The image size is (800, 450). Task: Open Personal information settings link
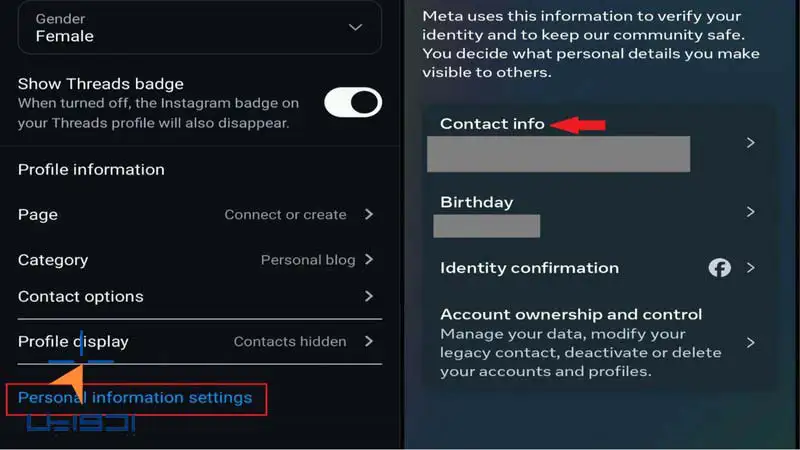[135, 397]
